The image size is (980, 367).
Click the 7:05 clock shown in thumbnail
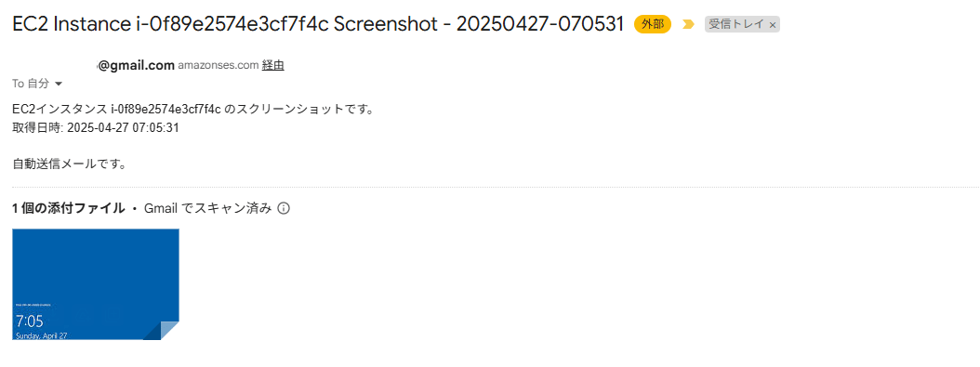pyautogui.click(x=30, y=321)
